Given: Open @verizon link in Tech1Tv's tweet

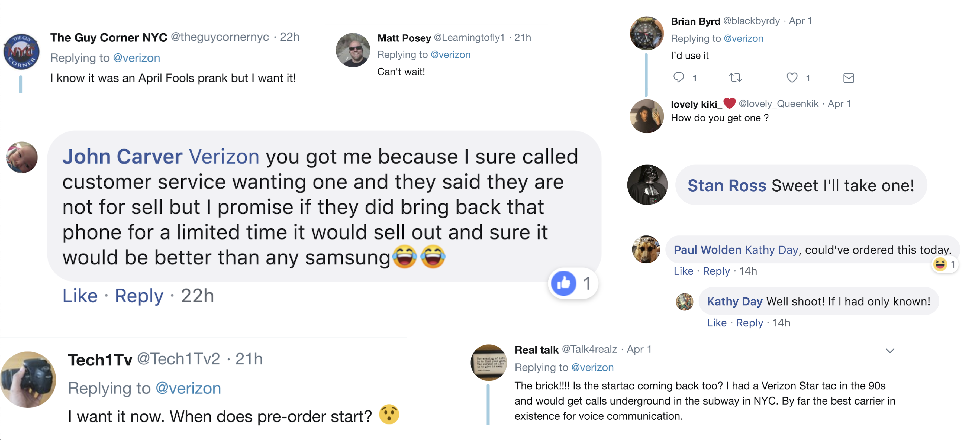Looking at the screenshot, I should (188, 388).
